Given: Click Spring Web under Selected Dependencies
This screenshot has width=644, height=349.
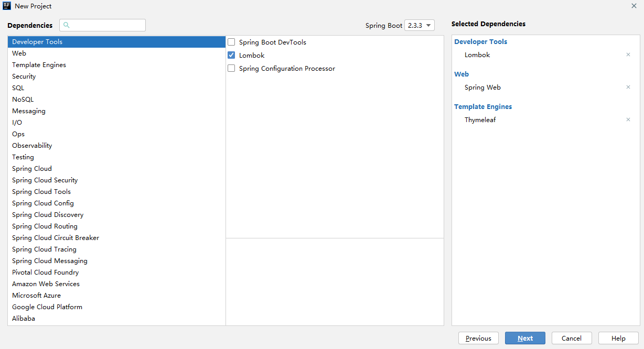Looking at the screenshot, I should pyautogui.click(x=482, y=87).
